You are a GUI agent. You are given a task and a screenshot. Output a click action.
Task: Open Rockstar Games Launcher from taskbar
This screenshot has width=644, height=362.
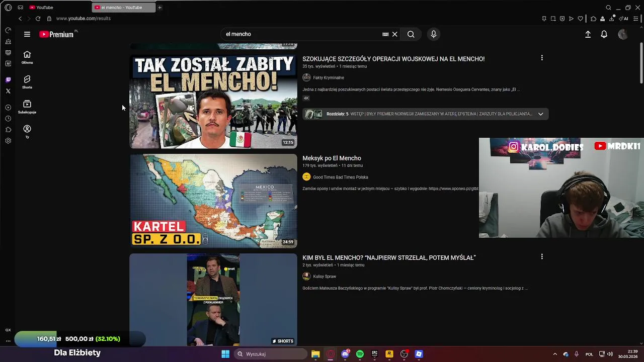pos(389,354)
